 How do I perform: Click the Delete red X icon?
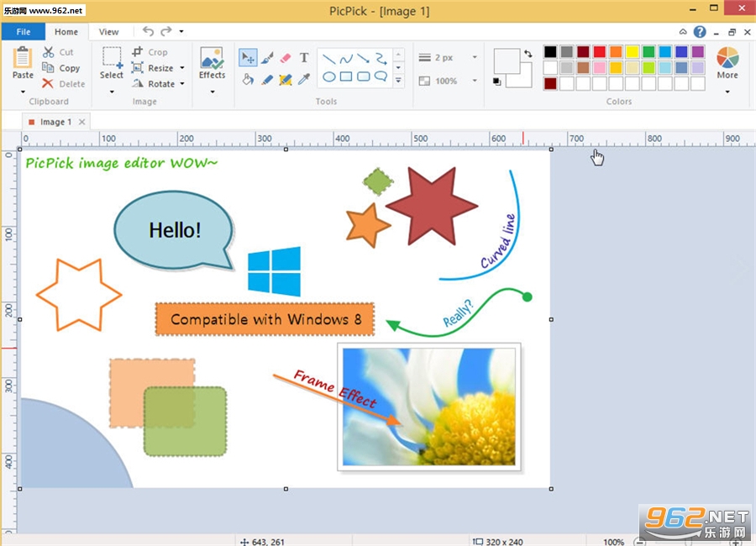48,83
